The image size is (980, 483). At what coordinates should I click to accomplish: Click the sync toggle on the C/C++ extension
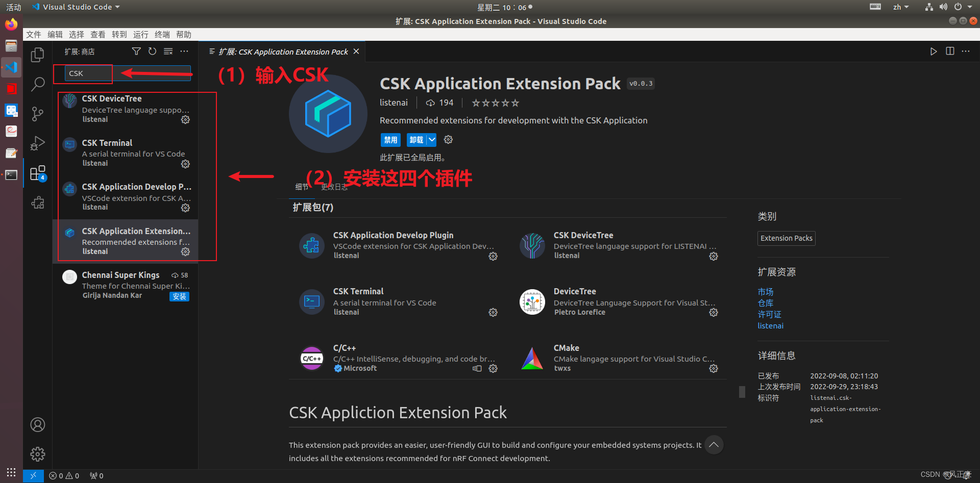click(x=477, y=368)
